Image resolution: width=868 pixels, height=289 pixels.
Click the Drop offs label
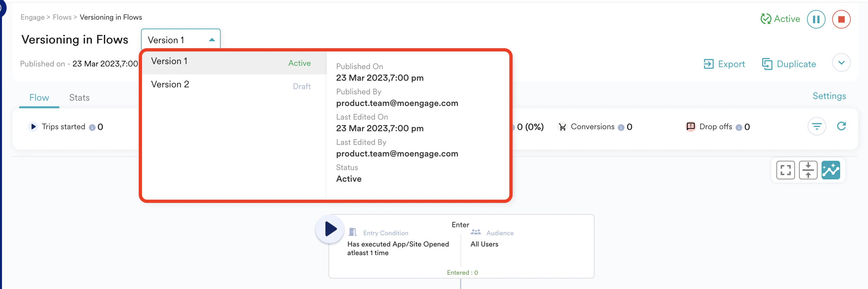coord(716,127)
